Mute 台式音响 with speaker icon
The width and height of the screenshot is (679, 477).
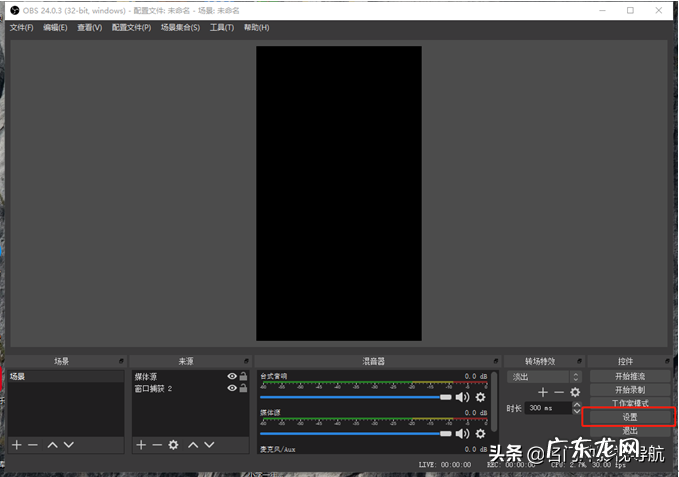click(462, 397)
